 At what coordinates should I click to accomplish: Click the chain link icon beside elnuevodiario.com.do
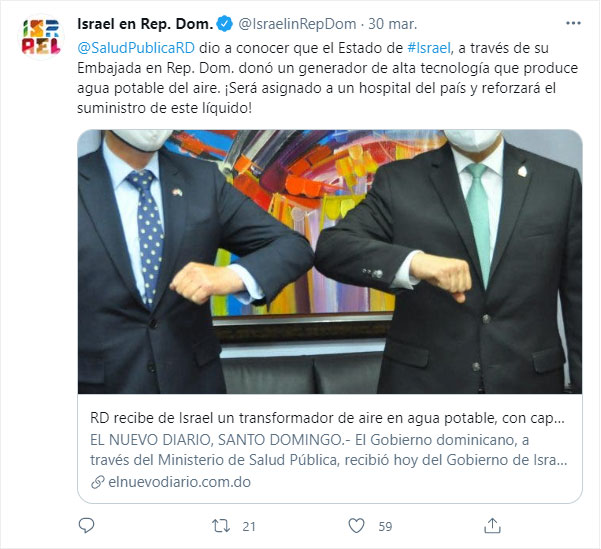coord(98,482)
